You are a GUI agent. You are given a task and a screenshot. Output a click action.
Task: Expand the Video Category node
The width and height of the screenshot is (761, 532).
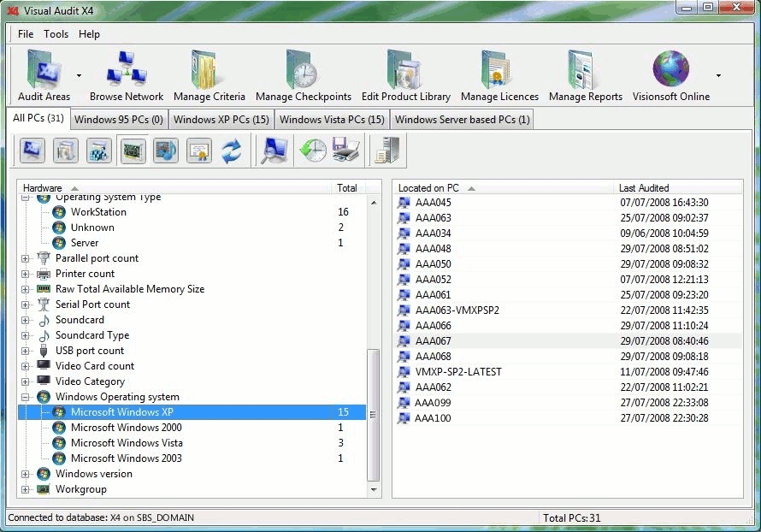coord(26,382)
